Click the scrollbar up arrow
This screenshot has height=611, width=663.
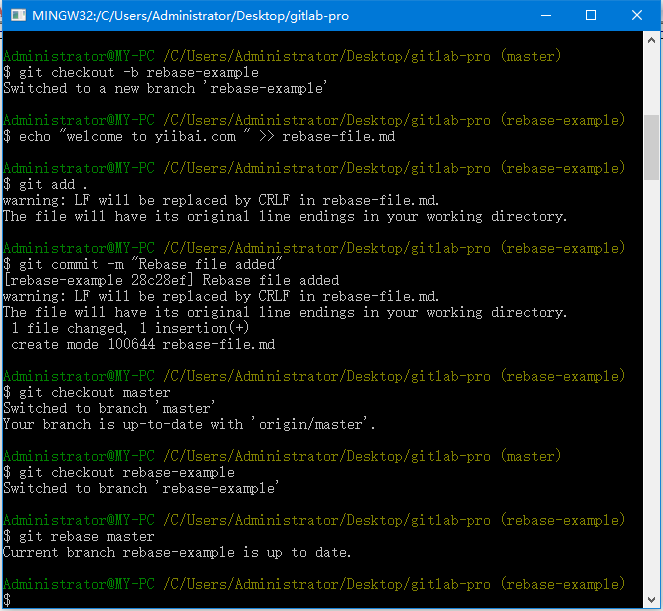click(651, 41)
